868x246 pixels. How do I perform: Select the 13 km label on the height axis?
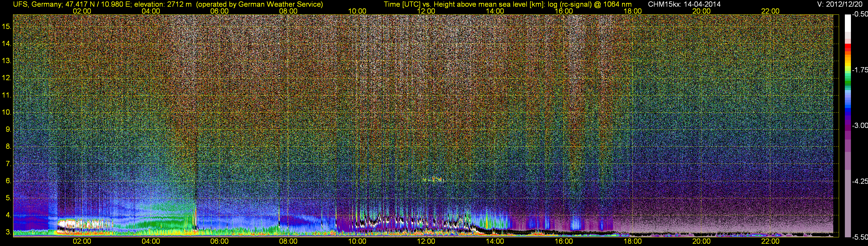pyautogui.click(x=7, y=61)
